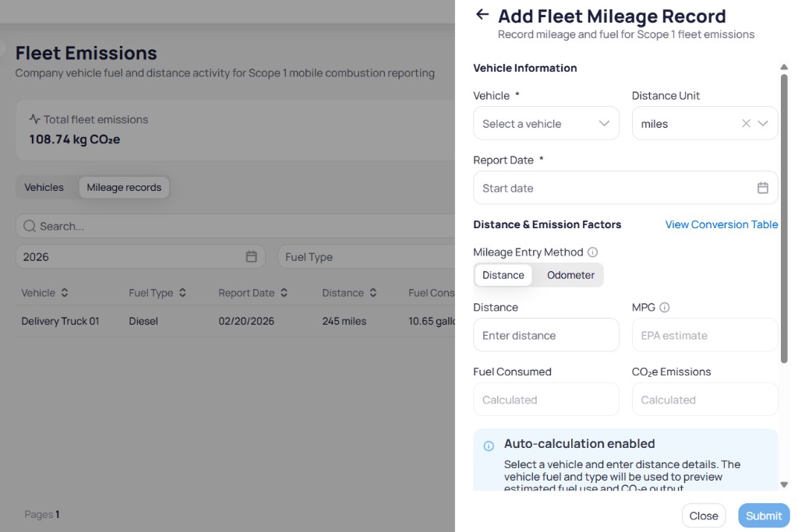This screenshot has width=798, height=532.
Task: Clear the miles distance unit selection
Action: point(746,123)
